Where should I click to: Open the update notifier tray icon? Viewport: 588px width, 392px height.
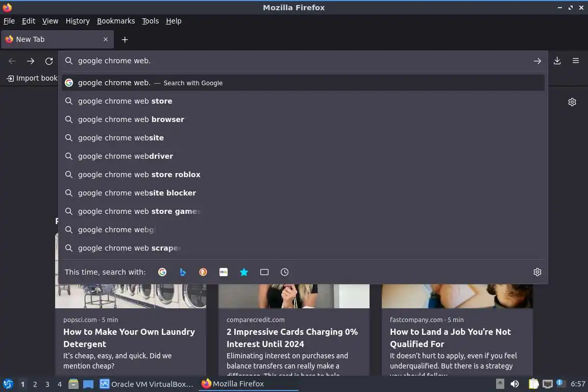pyautogui.click(x=559, y=383)
